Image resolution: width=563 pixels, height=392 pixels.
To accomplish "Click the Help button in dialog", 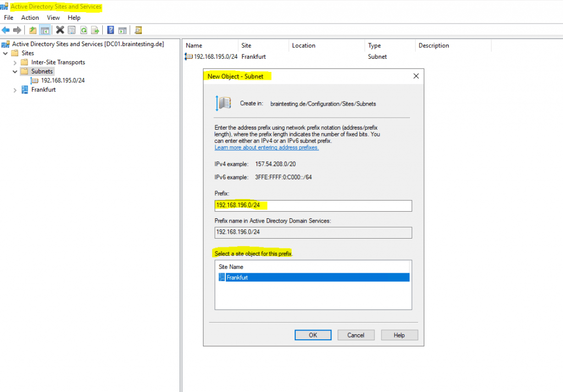I will (x=399, y=335).
